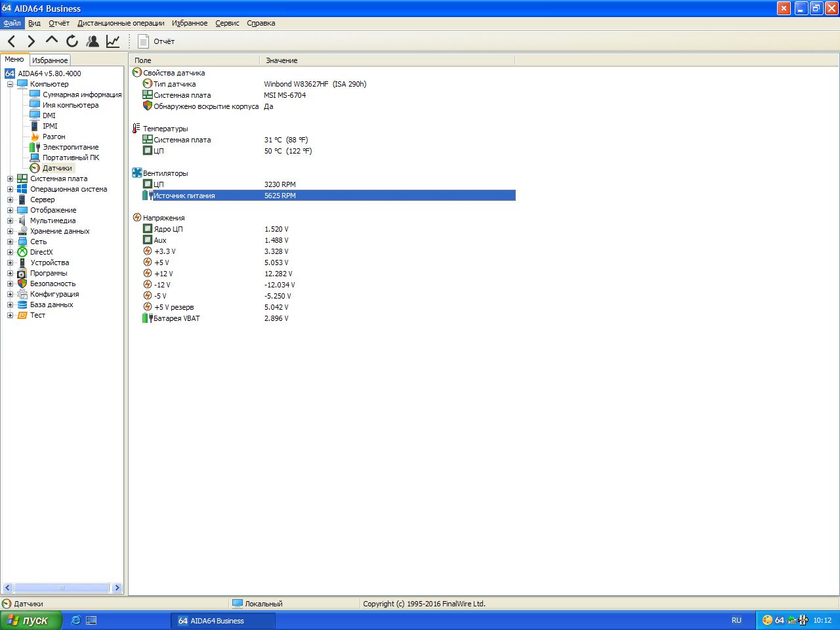This screenshot has height=630, width=840.
Task: Select the Программы tree item
Action: coord(49,273)
